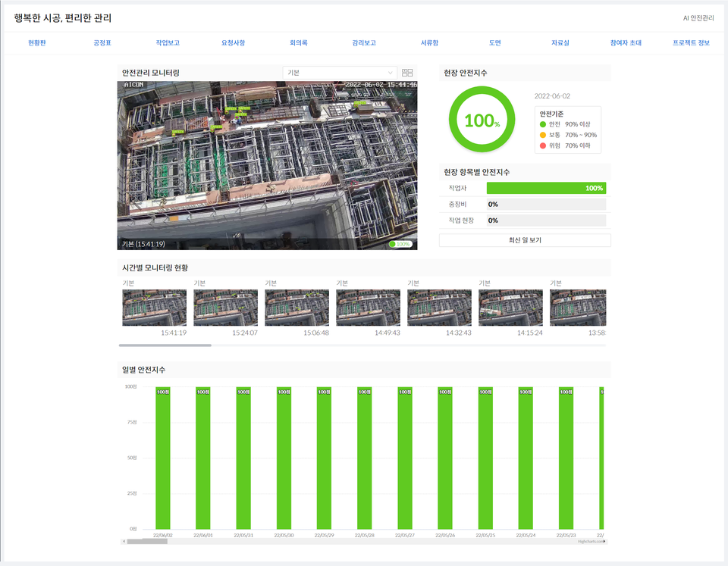Click the 22/05/27 daily safety bar
Image resolution: width=728 pixels, height=566 pixels.
405,458
